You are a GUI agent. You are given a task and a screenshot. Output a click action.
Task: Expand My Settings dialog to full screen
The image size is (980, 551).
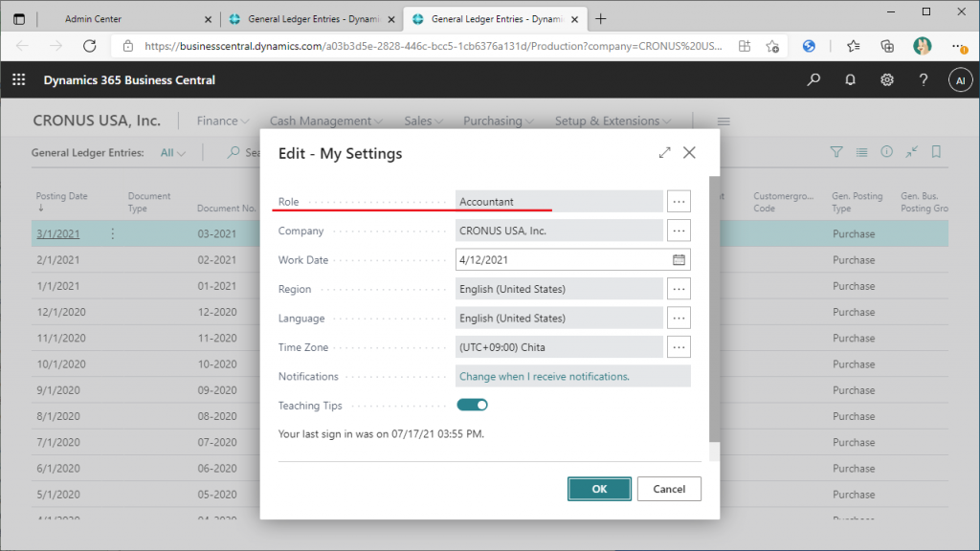(x=664, y=152)
